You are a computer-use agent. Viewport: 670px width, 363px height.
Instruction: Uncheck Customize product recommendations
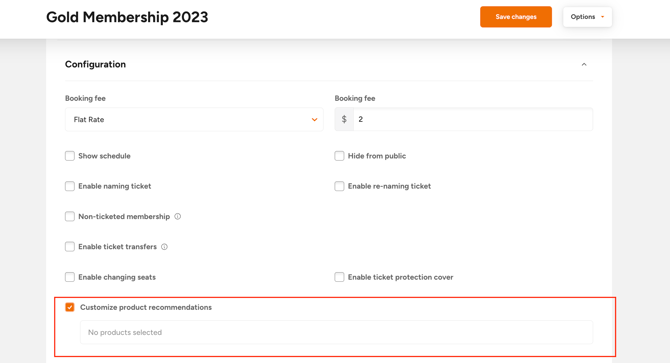[x=70, y=307]
